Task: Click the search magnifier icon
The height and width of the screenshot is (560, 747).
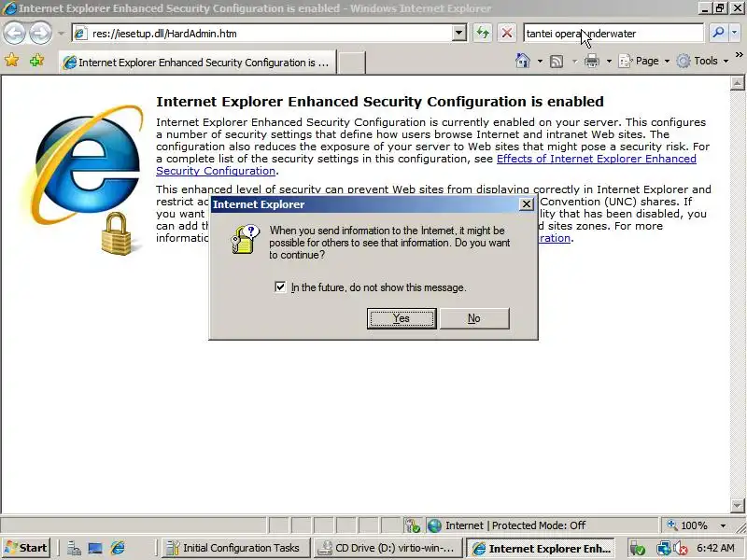Action: 718,33
